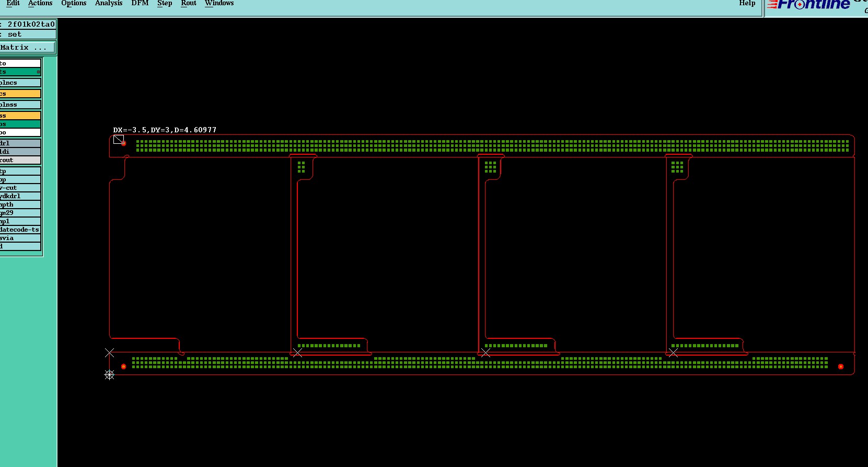Select the green 'ts' layer row

point(20,72)
